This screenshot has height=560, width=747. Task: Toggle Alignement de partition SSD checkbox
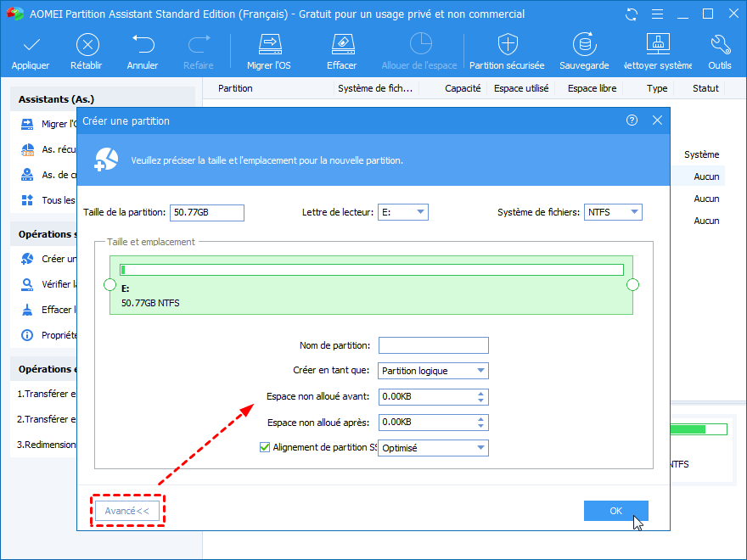pyautogui.click(x=264, y=447)
